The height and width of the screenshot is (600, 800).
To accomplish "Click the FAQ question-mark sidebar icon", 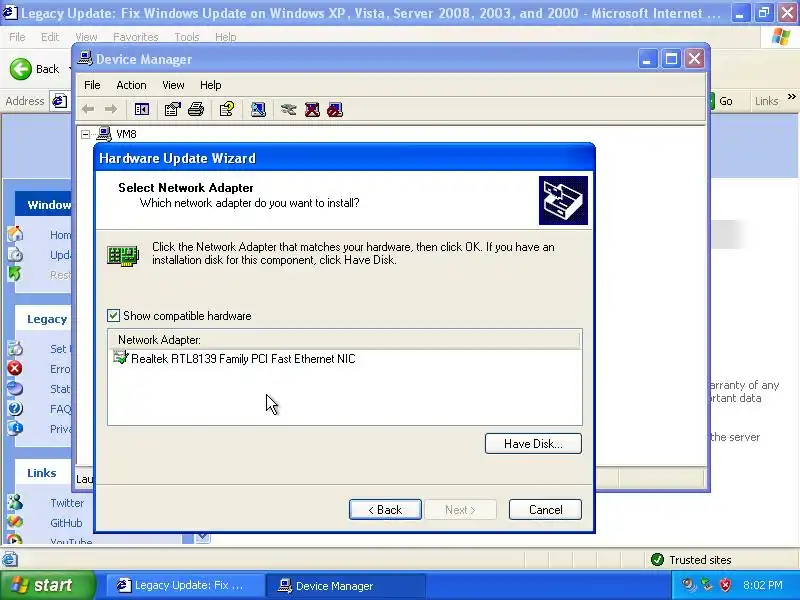I will (15, 408).
